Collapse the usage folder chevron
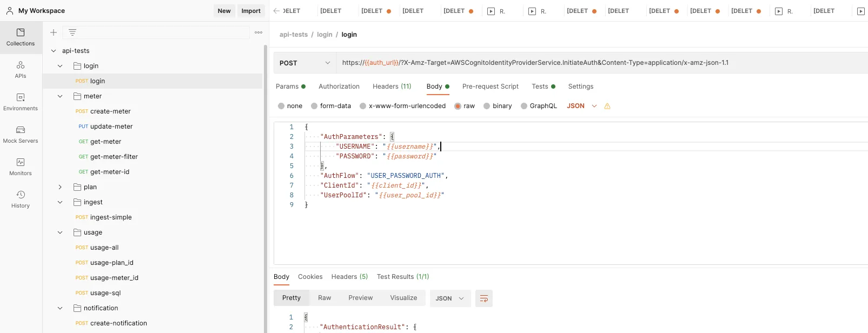Viewport: 868px width, 333px height. (x=60, y=232)
